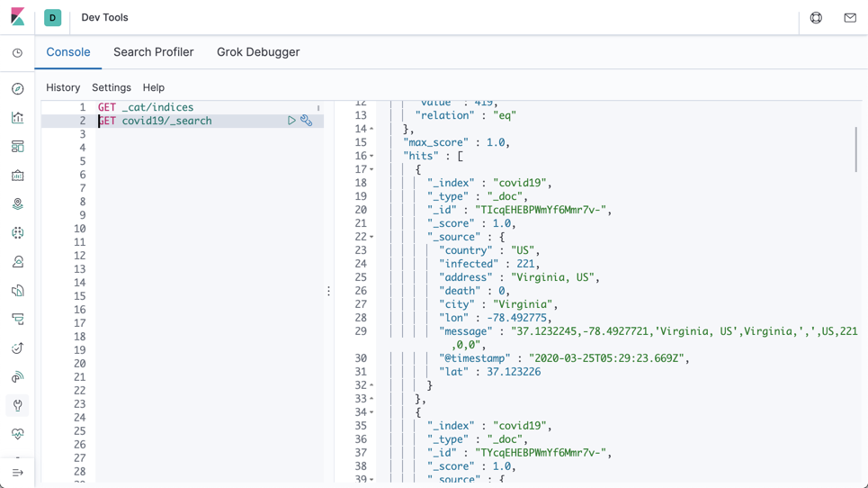The width and height of the screenshot is (868, 488).
Task: Click "_index" : "covid19" on line 18
Action: coord(489,183)
